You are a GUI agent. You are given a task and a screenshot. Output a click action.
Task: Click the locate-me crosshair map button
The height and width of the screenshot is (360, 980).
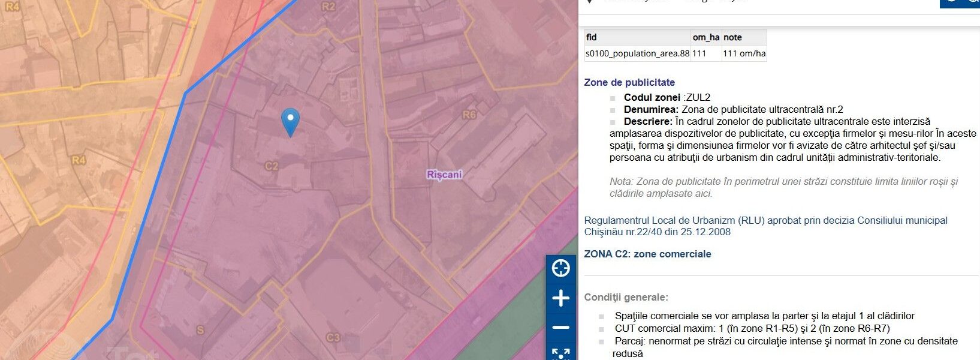click(x=560, y=268)
